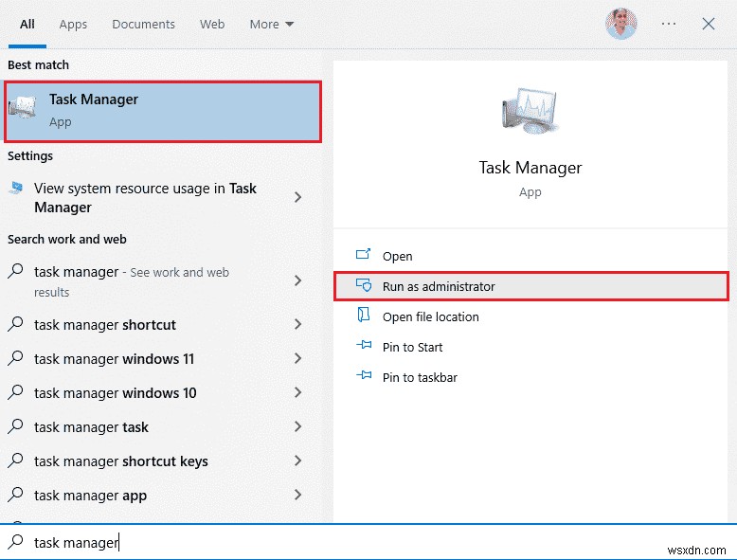Expand 'View system resource usage' settings arrow
The width and height of the screenshot is (737, 560).
(298, 197)
